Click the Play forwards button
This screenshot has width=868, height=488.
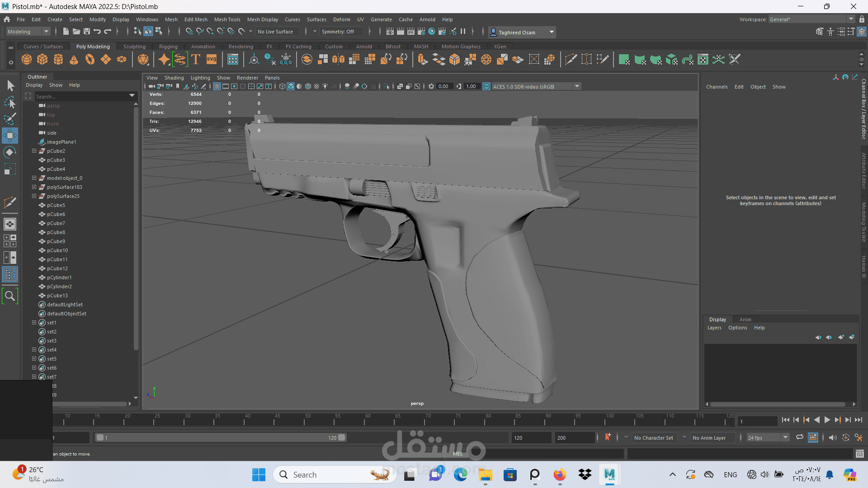pyautogui.click(x=827, y=420)
